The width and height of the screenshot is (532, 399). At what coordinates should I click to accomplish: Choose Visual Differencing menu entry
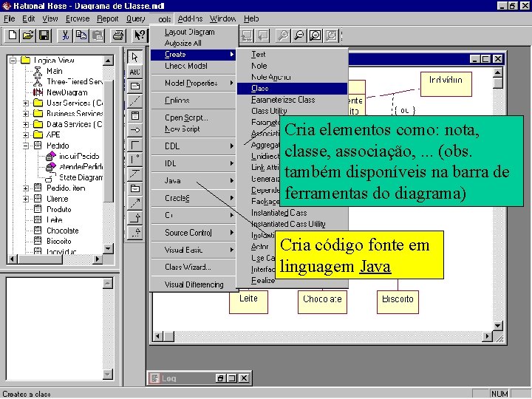(193, 284)
